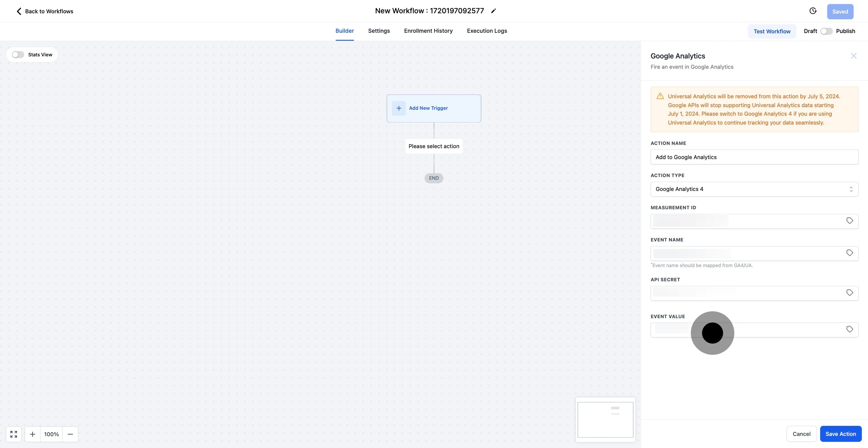Click the Draft label

[810, 31]
